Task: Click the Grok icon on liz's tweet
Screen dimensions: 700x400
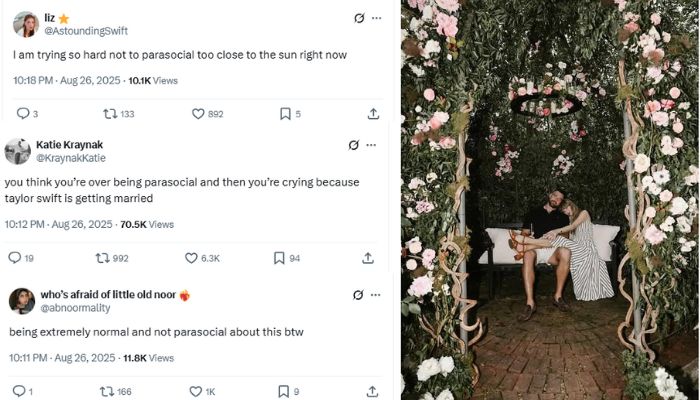Action: 359,18
